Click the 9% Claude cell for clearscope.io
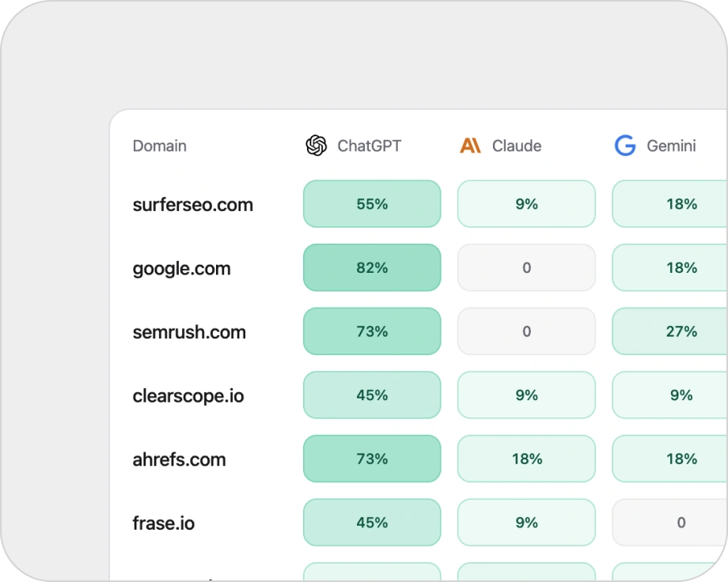Screen dimensions: 728x582 [525, 395]
